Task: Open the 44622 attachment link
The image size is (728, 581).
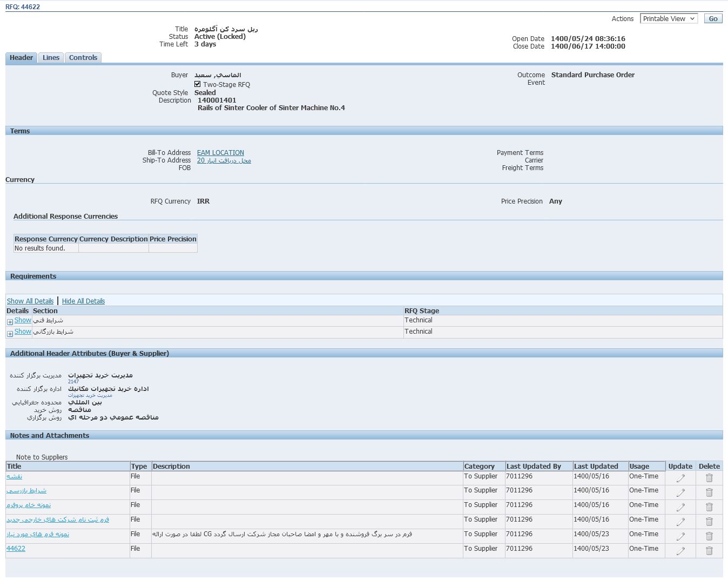Action: [16, 549]
